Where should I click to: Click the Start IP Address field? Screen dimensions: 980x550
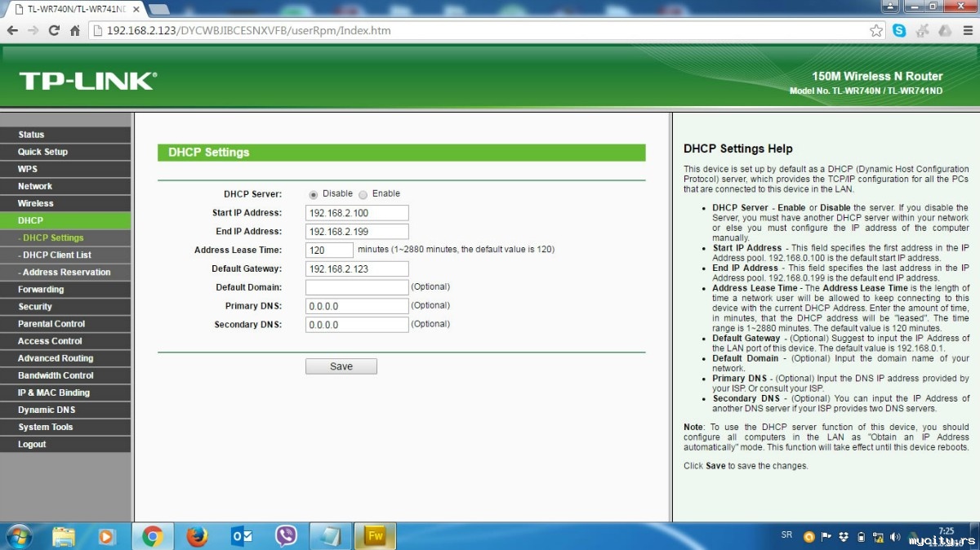(x=357, y=213)
